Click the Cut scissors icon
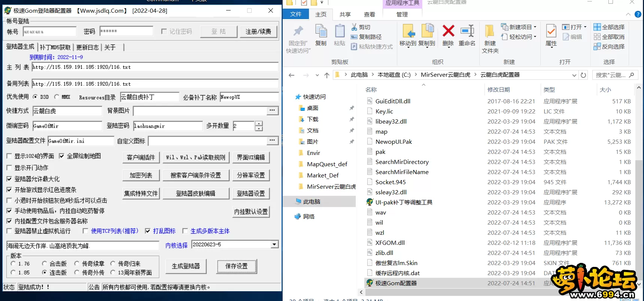The image size is (644, 301). (354, 27)
